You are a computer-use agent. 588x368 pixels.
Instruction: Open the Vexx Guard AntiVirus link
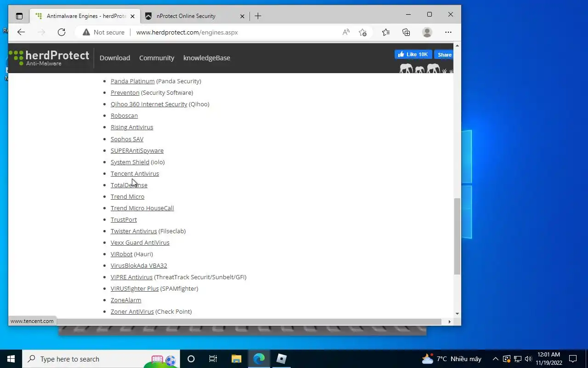140,242
